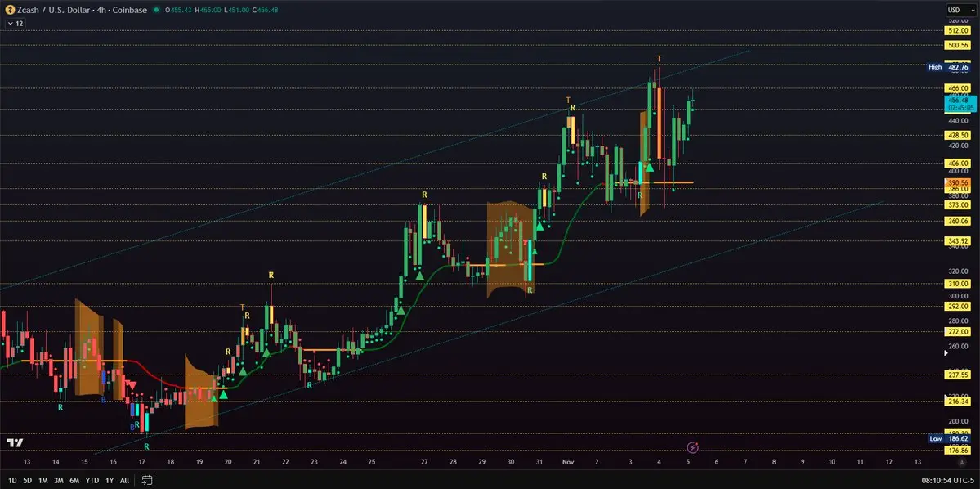
Task: Click the 406.00 price level label
Action: (957, 164)
